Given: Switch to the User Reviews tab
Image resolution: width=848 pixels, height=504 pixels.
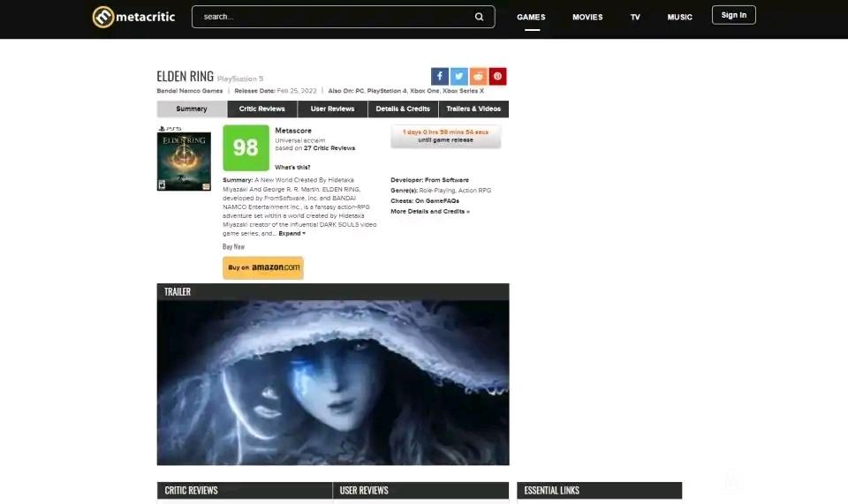Looking at the screenshot, I should 333,109.
